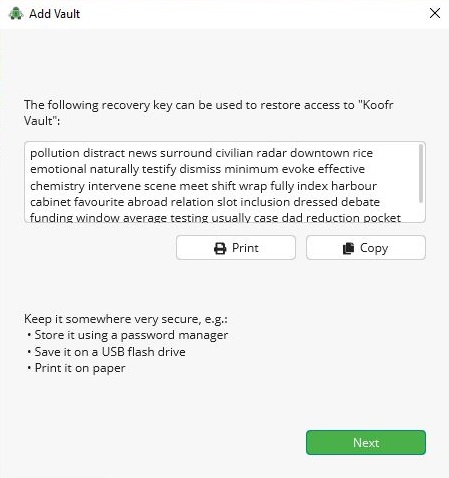The width and height of the screenshot is (449, 478).
Task: Click the green Koofr Vault app icon
Action: [16, 14]
